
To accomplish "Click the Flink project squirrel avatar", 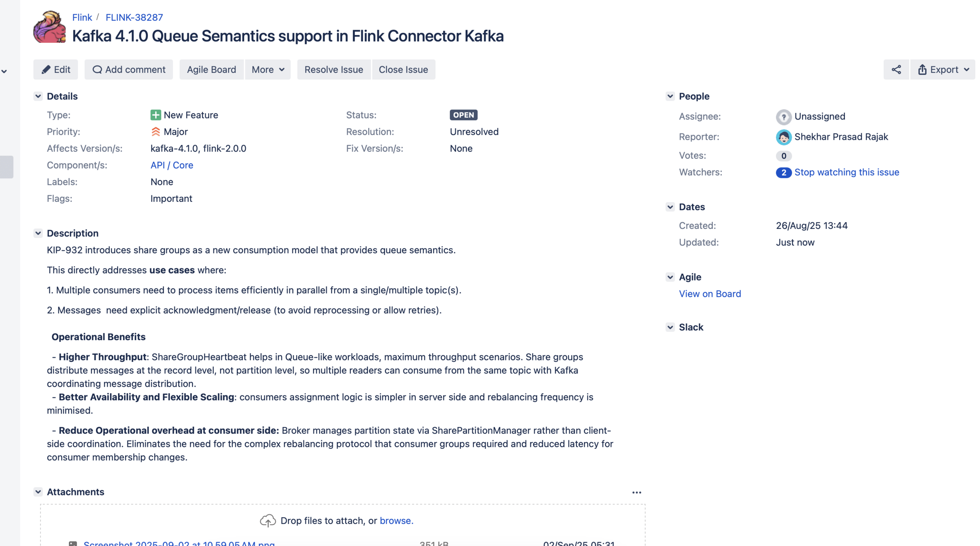I will click(49, 27).
